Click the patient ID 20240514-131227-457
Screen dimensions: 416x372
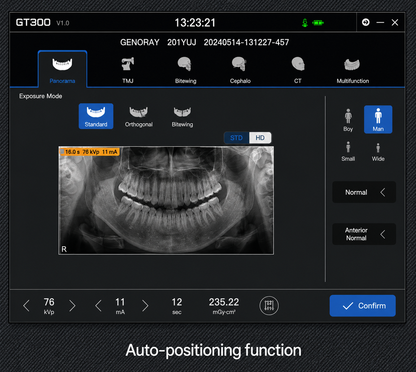point(246,42)
